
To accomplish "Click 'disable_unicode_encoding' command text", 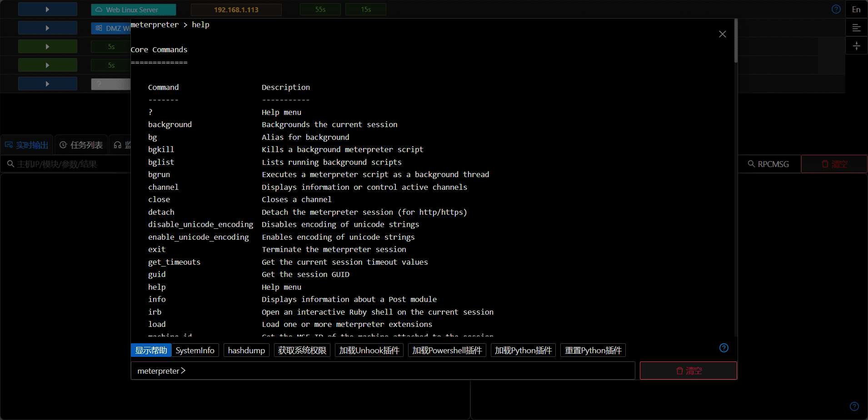I will (200, 224).
